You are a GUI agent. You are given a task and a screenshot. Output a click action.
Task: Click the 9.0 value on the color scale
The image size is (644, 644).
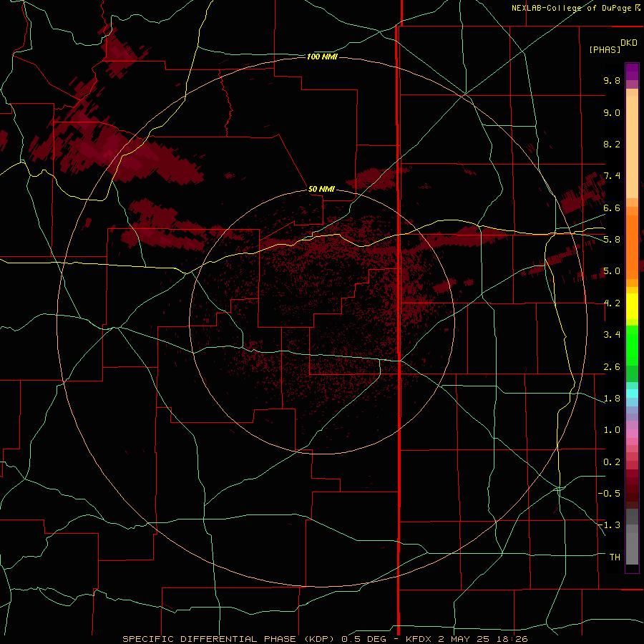coord(612,112)
